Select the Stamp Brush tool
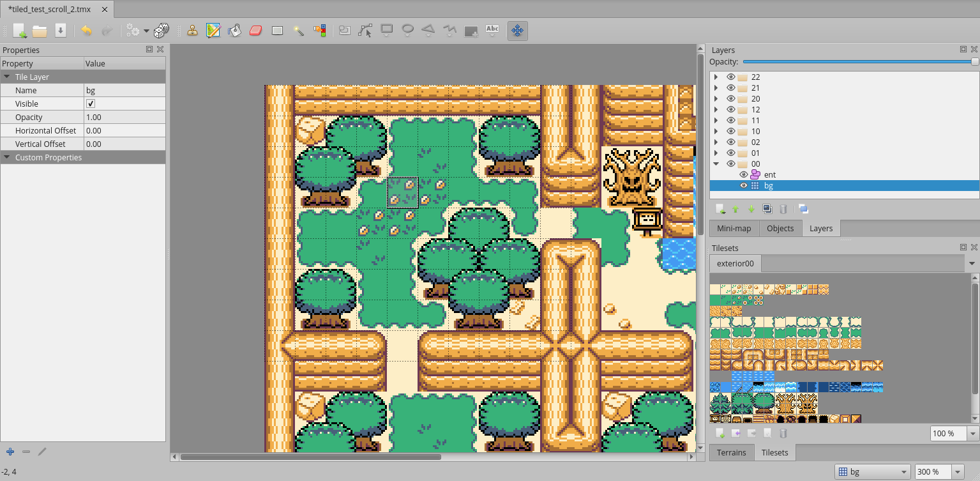The width and height of the screenshot is (980, 481). click(x=192, y=31)
